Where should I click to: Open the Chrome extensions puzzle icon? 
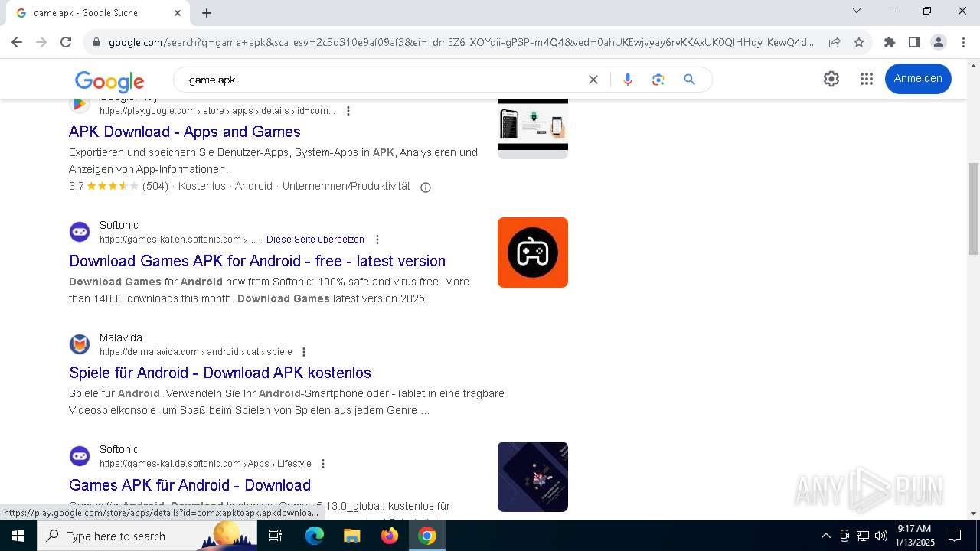coord(890,43)
